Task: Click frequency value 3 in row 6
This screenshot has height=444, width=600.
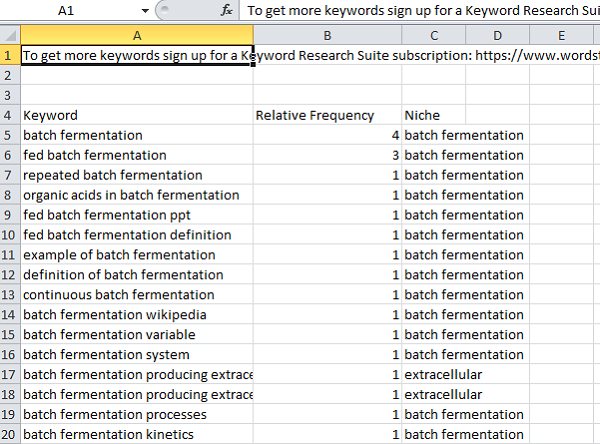Action: pyautogui.click(x=328, y=155)
